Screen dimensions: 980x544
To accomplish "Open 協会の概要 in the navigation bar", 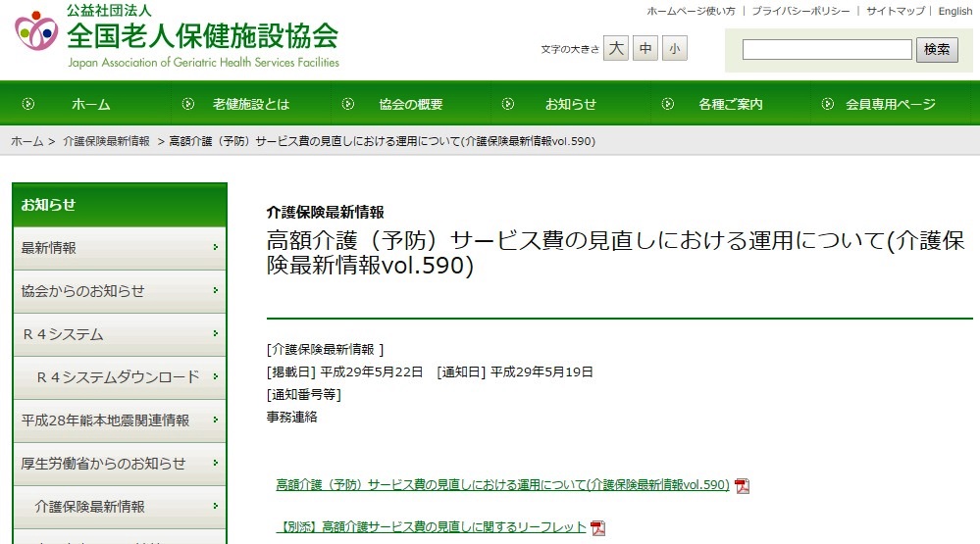I will click(411, 104).
